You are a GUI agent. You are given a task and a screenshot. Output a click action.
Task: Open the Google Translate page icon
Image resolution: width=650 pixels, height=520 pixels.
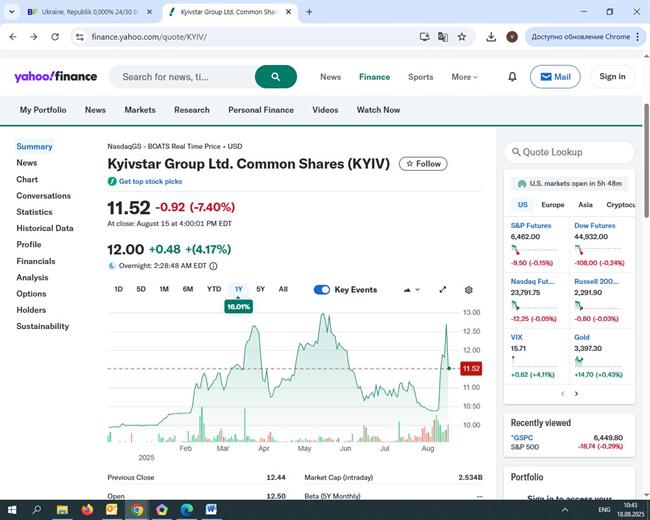443,37
